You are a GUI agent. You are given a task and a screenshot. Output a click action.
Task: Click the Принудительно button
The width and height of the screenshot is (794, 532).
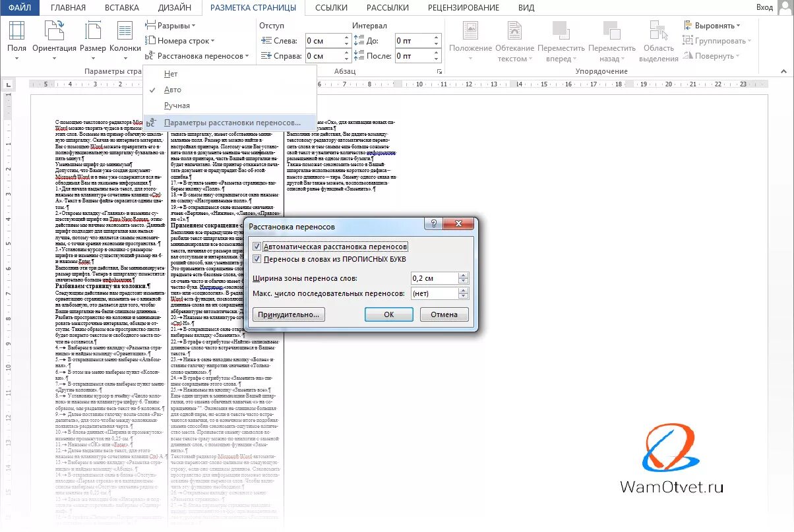(x=289, y=314)
